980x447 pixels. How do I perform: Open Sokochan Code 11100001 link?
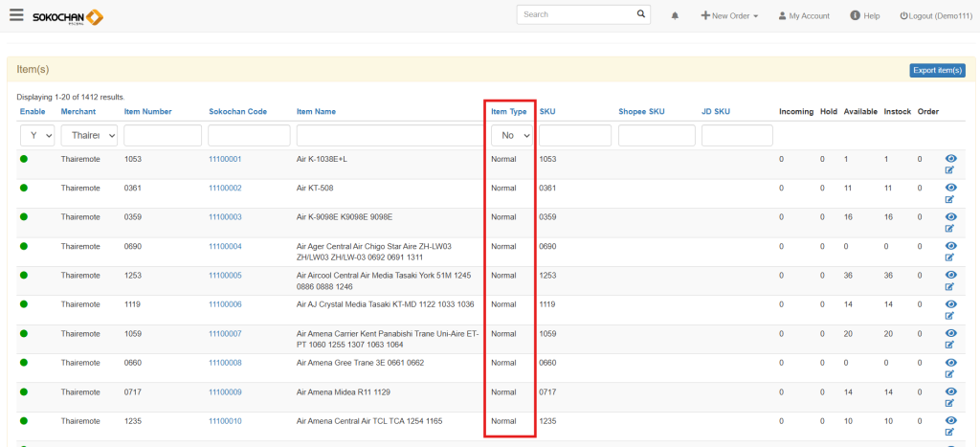pos(225,159)
